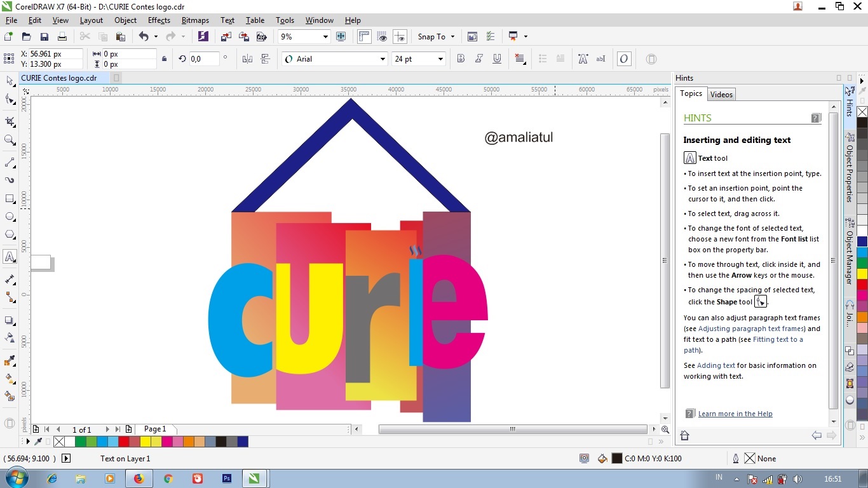Select the Freehand tool in the toolbox
Viewport: 868px width, 488px height.
pos(10,163)
